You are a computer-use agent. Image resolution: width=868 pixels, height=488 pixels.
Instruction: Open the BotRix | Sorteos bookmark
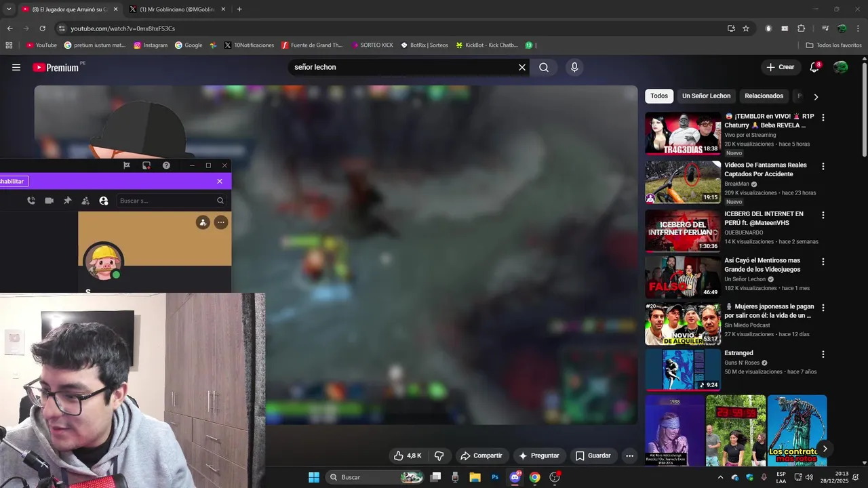(425, 45)
